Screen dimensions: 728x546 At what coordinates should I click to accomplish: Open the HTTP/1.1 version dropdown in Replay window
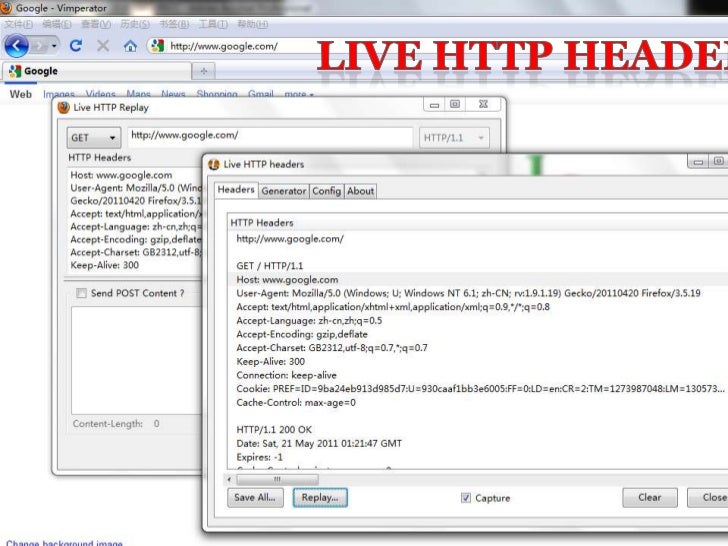pos(454,138)
